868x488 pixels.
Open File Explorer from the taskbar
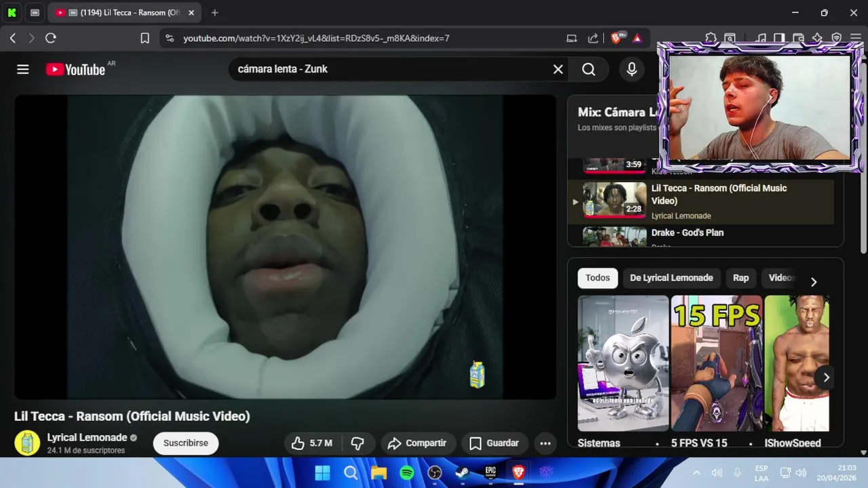pos(378,472)
